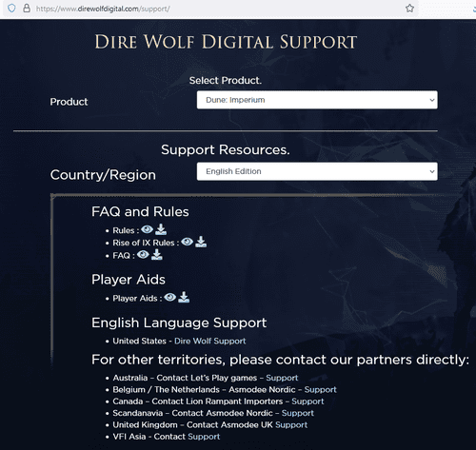The height and width of the screenshot is (450, 476).
Task: Open the Dire Wolf Support link
Action: 210,342
